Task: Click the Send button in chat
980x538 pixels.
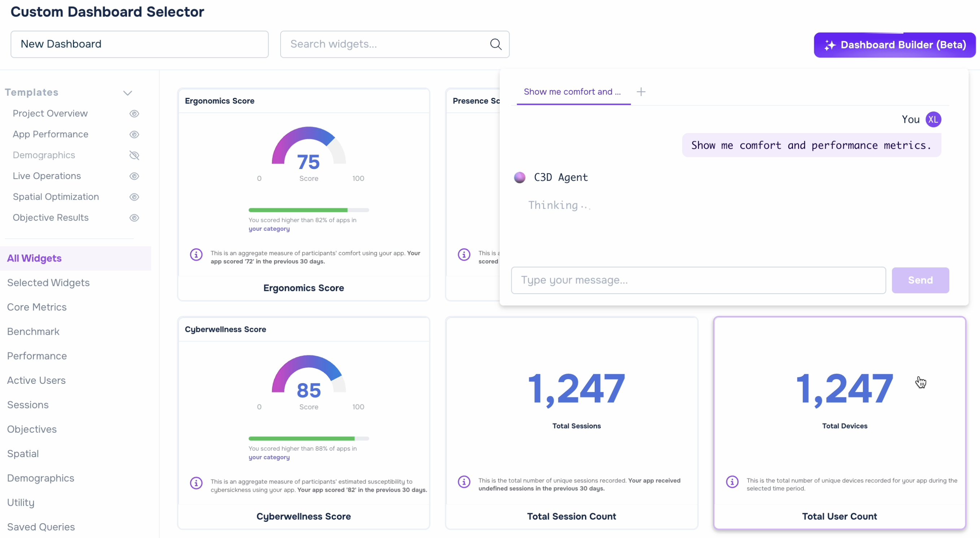Action: pyautogui.click(x=920, y=281)
